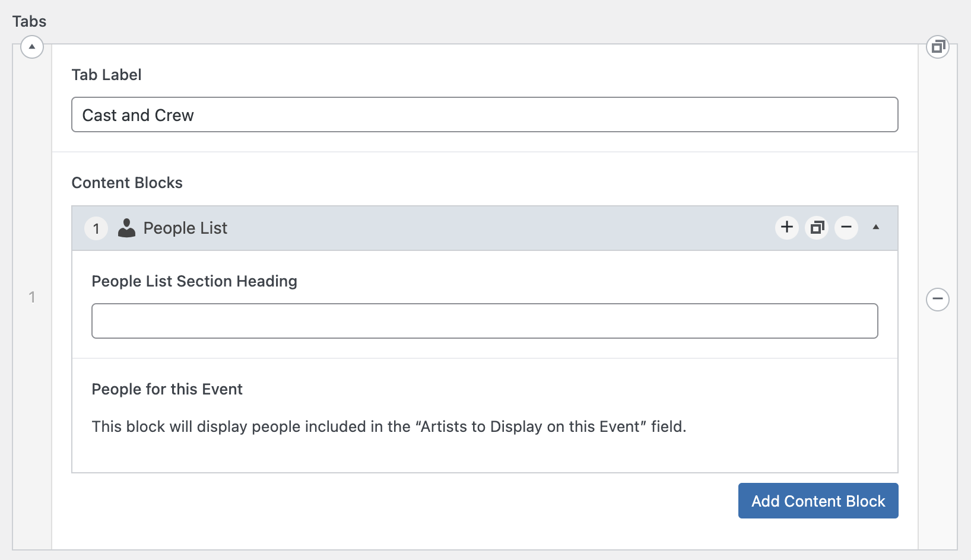This screenshot has height=560, width=971.
Task: Add a new layout with the plus icon
Action: click(787, 227)
